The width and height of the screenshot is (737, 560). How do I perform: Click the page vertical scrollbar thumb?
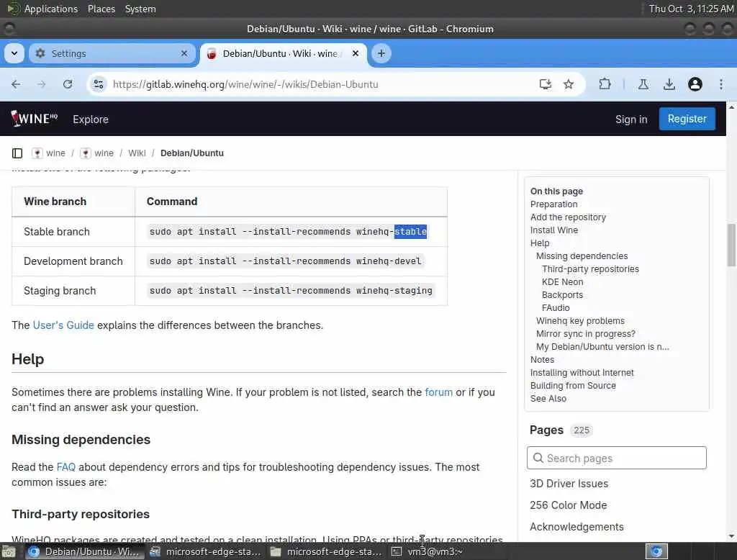click(731, 245)
